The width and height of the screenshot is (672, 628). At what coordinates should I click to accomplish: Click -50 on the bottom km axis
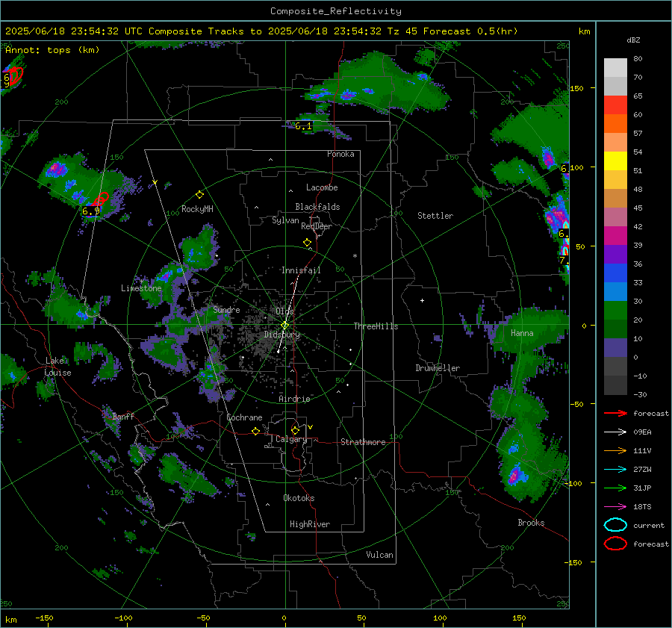203,618
